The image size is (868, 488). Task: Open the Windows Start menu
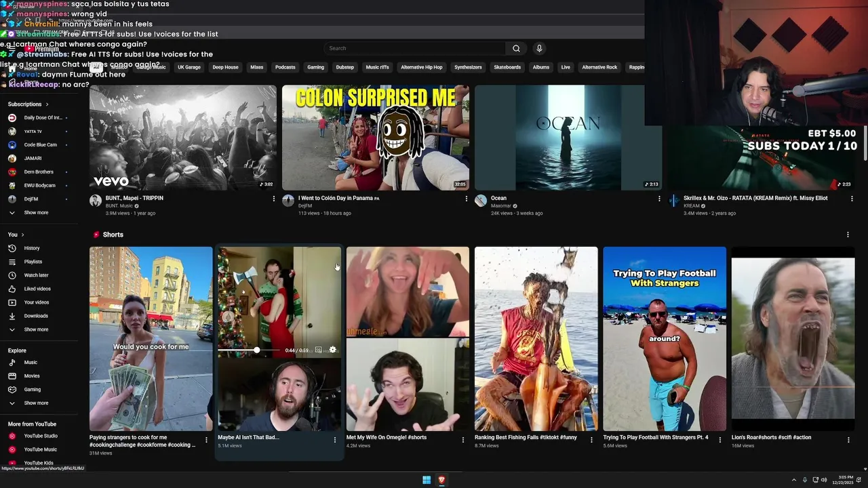click(427, 480)
